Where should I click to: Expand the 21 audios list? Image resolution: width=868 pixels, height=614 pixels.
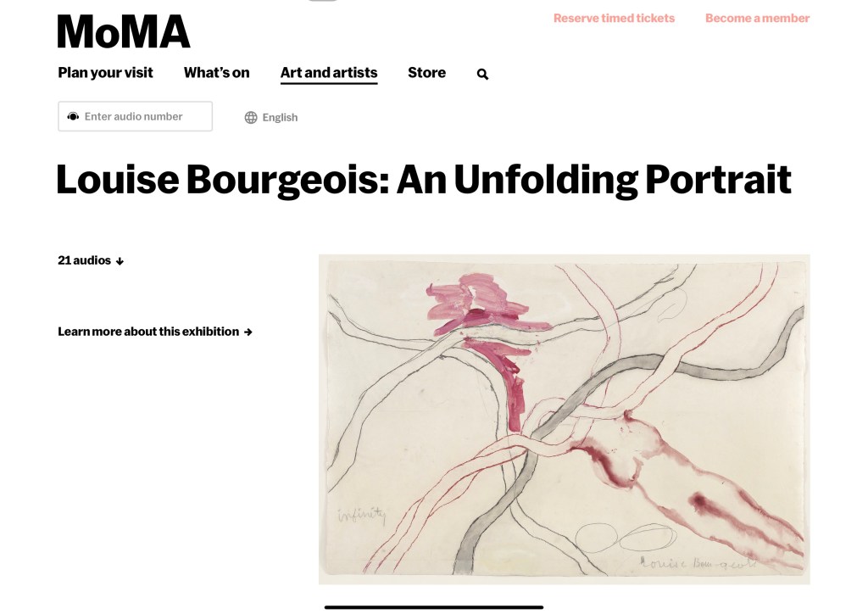[84, 260]
